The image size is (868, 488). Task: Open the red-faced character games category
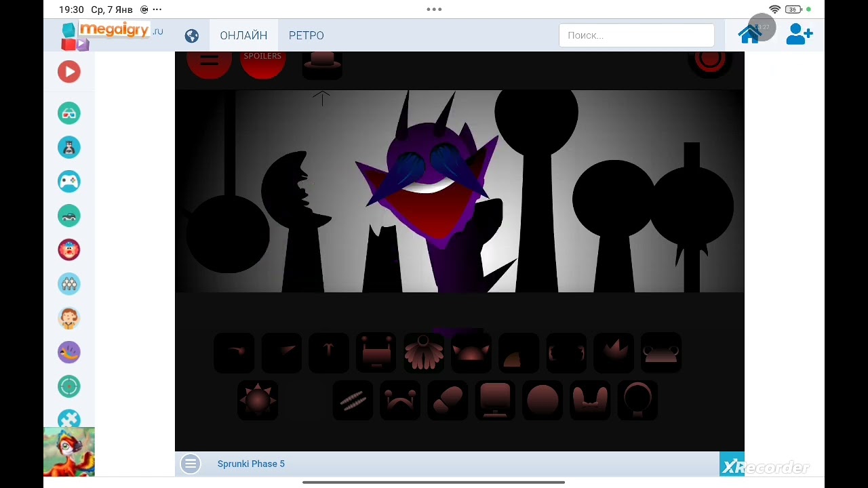click(69, 249)
